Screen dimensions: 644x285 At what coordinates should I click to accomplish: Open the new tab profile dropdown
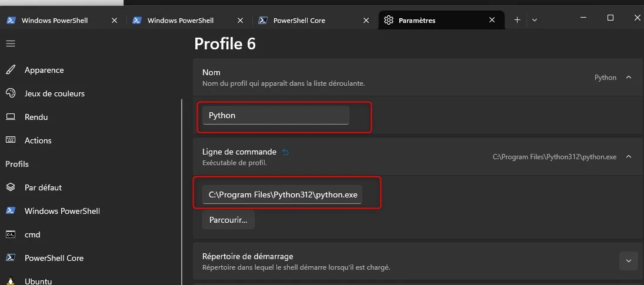coord(535,19)
